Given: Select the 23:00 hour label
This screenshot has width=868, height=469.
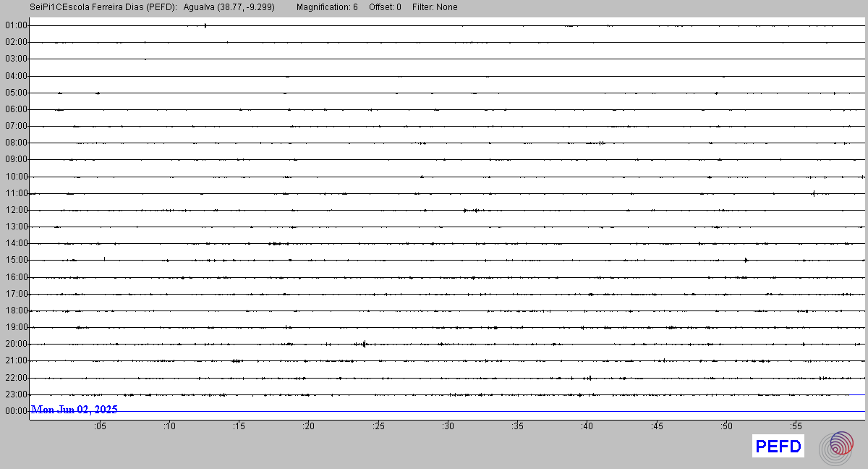Looking at the screenshot, I should [x=16, y=394].
